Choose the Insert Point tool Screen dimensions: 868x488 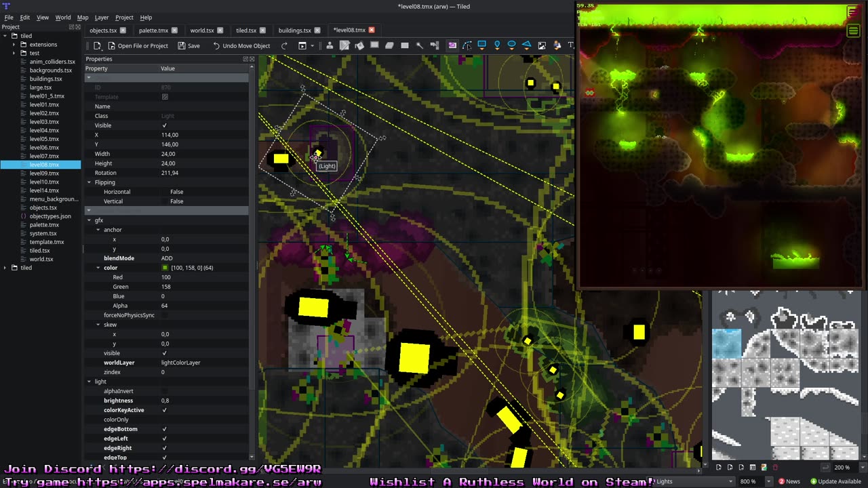point(497,45)
